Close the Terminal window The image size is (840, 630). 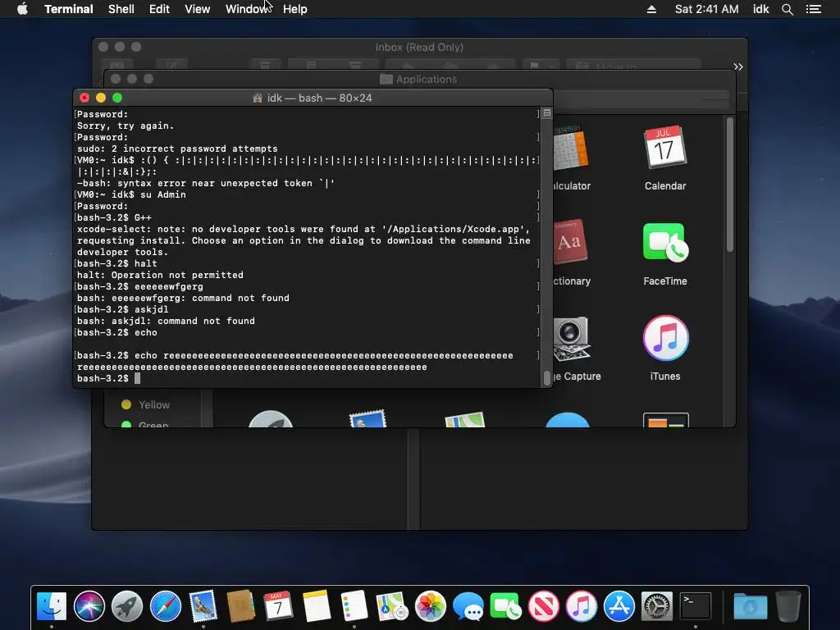[84, 98]
